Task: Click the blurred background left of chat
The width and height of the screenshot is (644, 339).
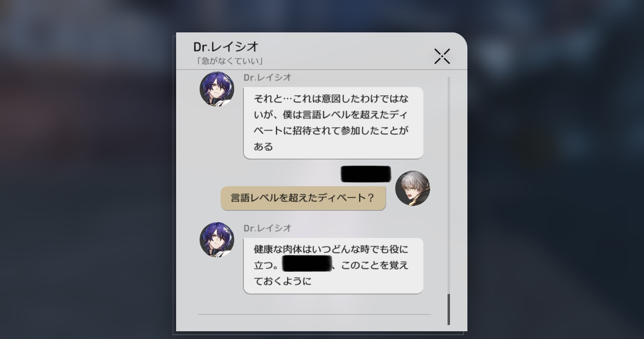Action: (x=87, y=169)
